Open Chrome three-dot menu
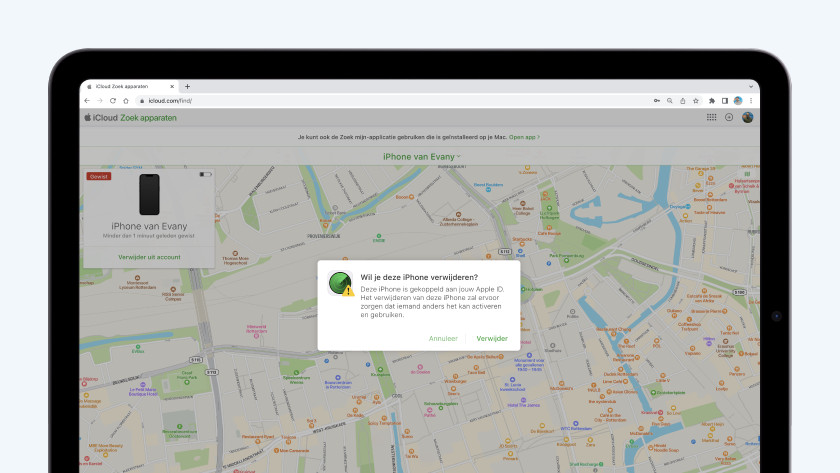840x473 pixels. (751, 101)
